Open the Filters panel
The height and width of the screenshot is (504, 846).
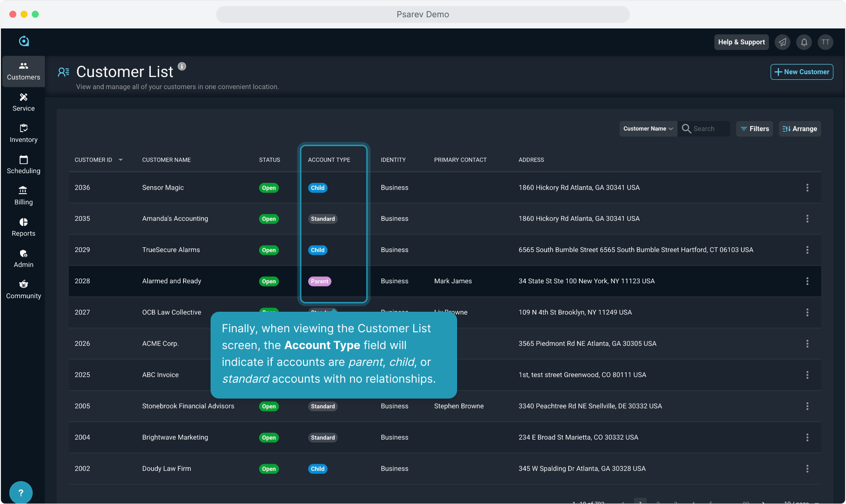pos(754,129)
